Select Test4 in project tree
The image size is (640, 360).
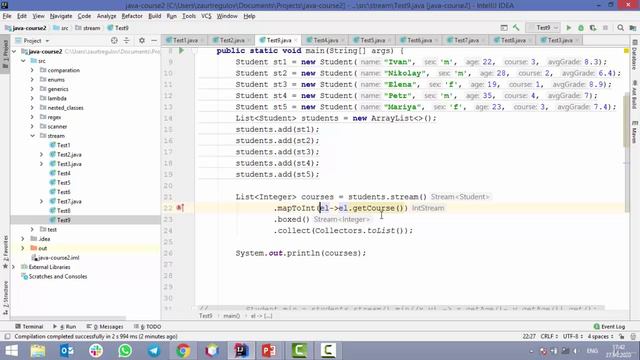coord(64,173)
